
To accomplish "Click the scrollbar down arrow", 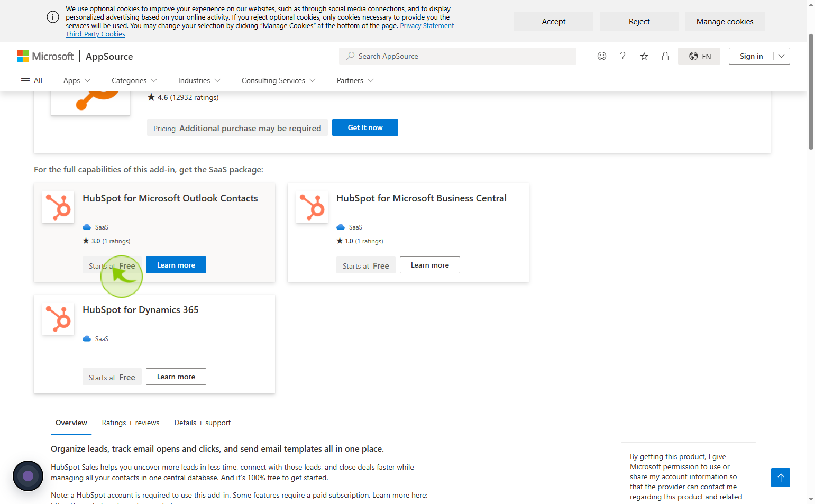I will click(x=811, y=499).
